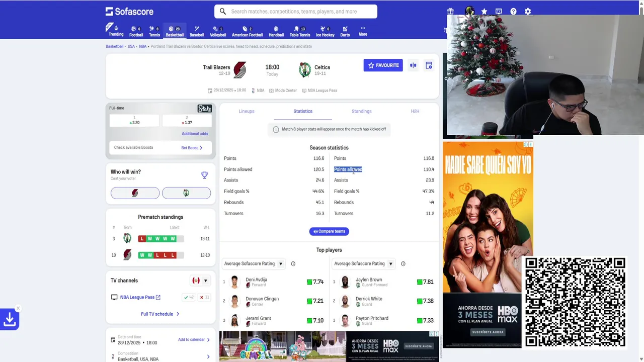Click the trophy icon in Who will win

click(x=204, y=175)
